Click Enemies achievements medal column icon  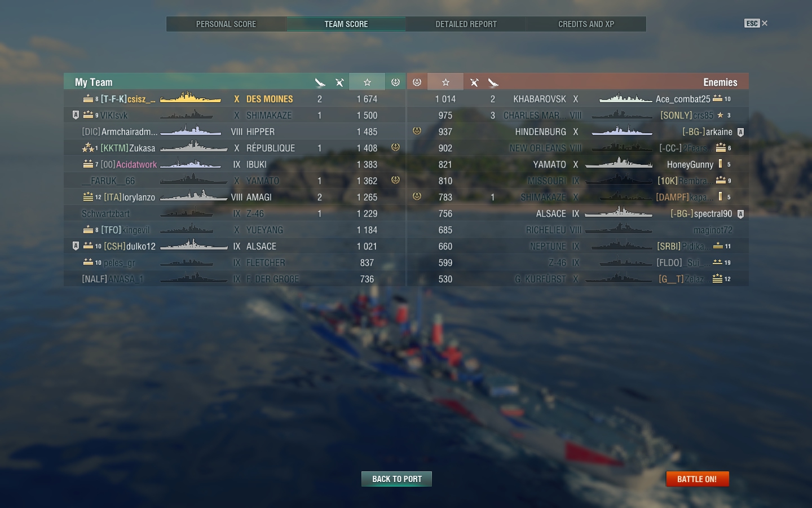[417, 82]
